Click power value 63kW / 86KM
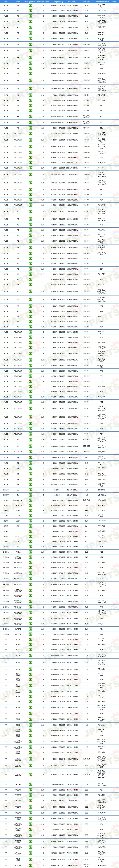The image size is (119, 868). tap(72, 490)
